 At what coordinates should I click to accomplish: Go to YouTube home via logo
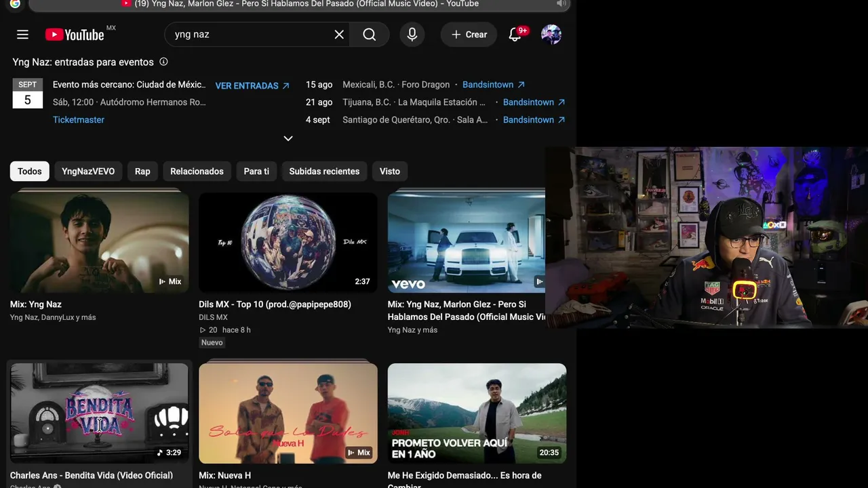click(x=75, y=35)
